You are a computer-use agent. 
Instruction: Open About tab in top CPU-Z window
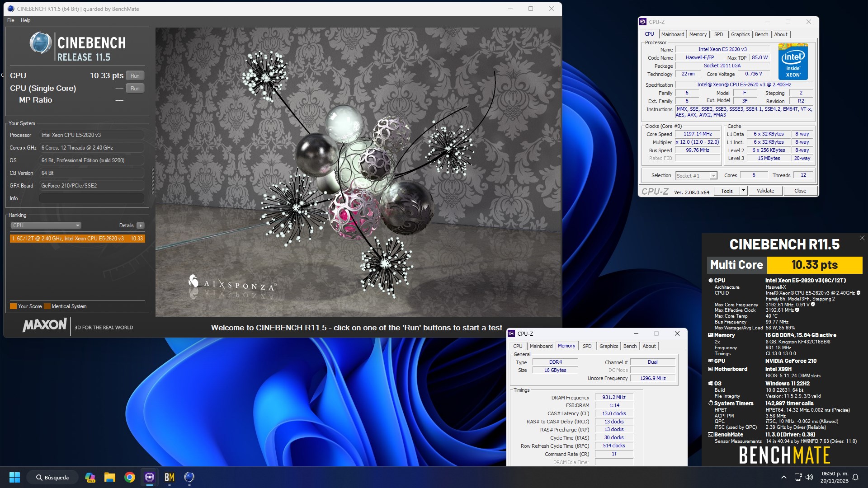click(x=780, y=34)
